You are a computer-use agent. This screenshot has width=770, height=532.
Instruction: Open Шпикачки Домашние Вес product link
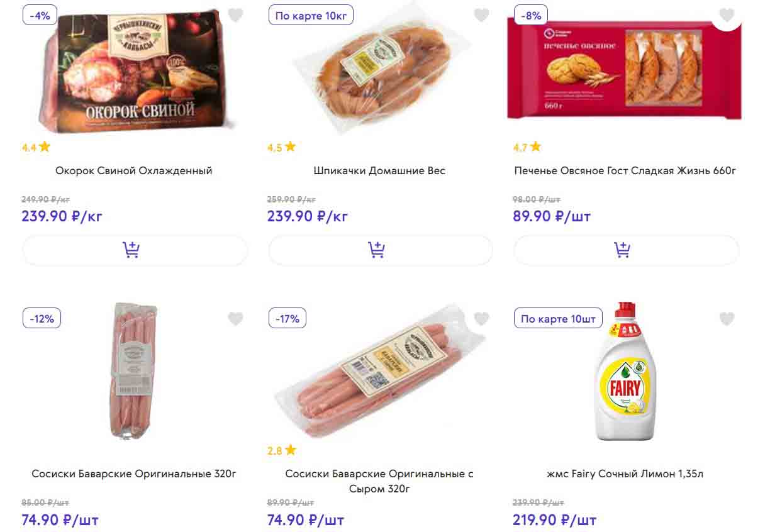[x=379, y=170]
